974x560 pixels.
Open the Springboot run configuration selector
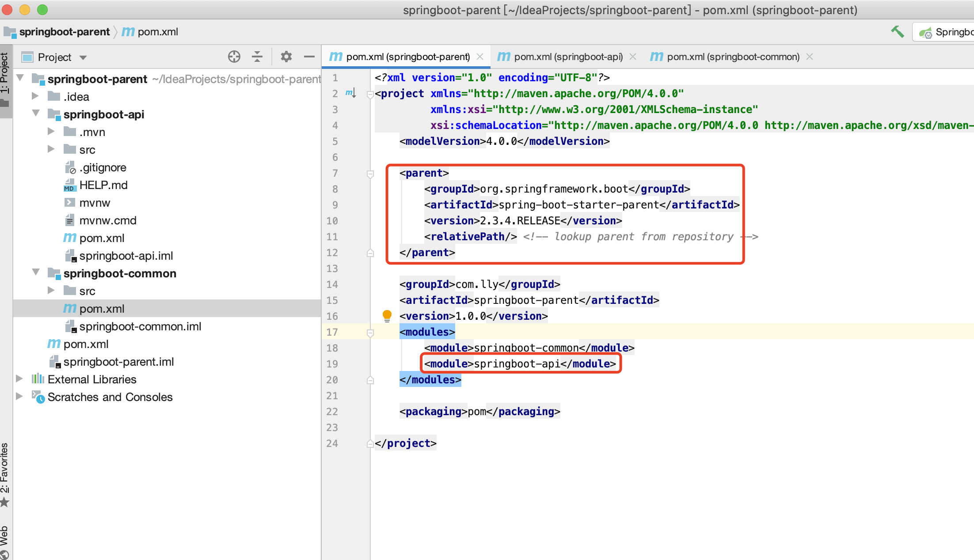tap(946, 32)
